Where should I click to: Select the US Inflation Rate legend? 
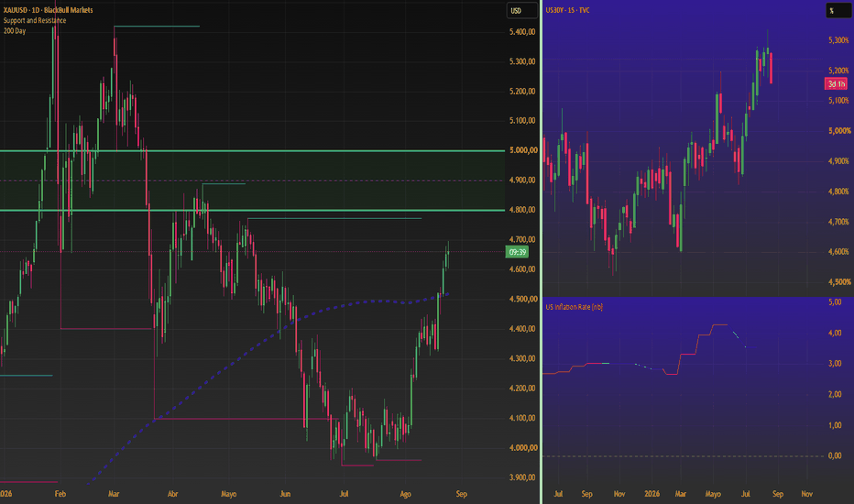(574, 307)
